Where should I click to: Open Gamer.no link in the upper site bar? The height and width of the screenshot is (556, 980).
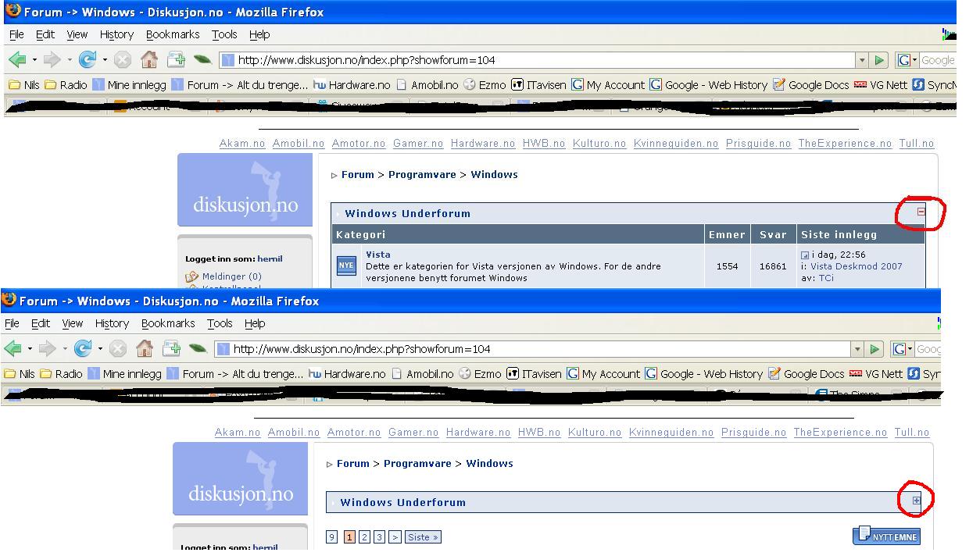(418, 144)
